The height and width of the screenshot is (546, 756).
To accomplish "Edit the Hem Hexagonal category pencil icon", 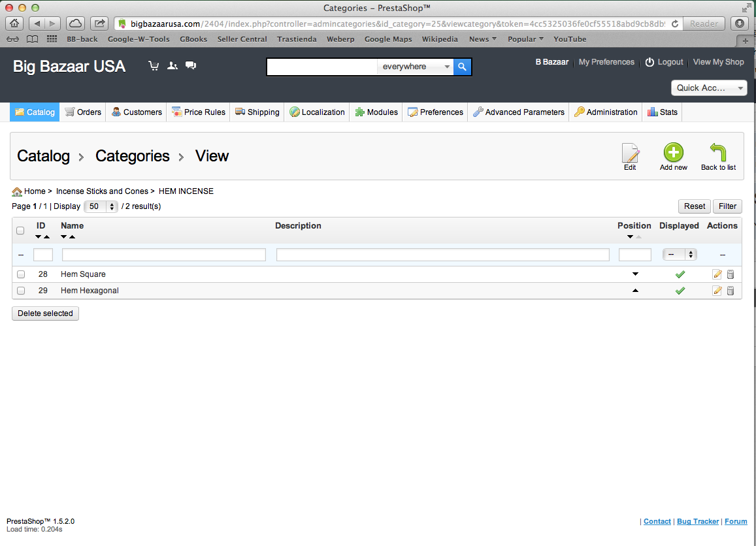I will [717, 291].
